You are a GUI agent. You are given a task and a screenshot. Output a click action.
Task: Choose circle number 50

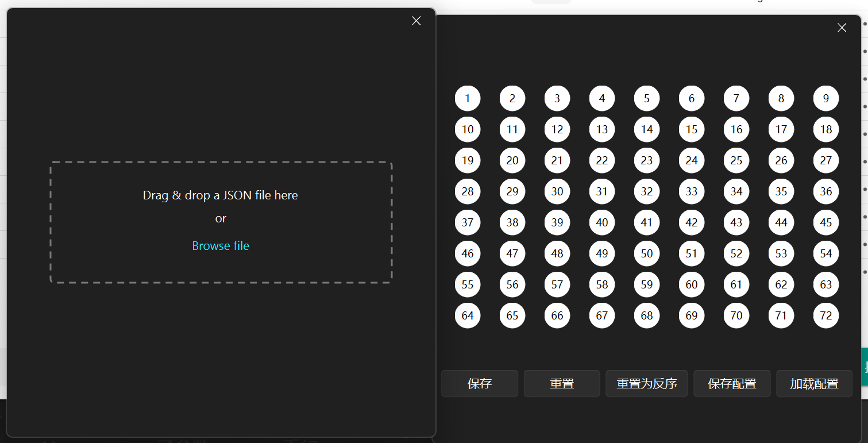pos(647,253)
